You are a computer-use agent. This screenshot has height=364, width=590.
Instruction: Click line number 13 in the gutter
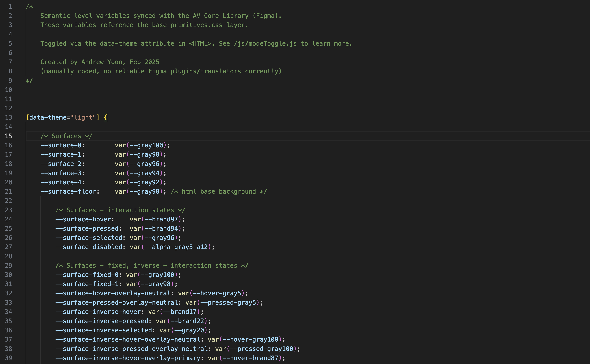click(x=8, y=117)
